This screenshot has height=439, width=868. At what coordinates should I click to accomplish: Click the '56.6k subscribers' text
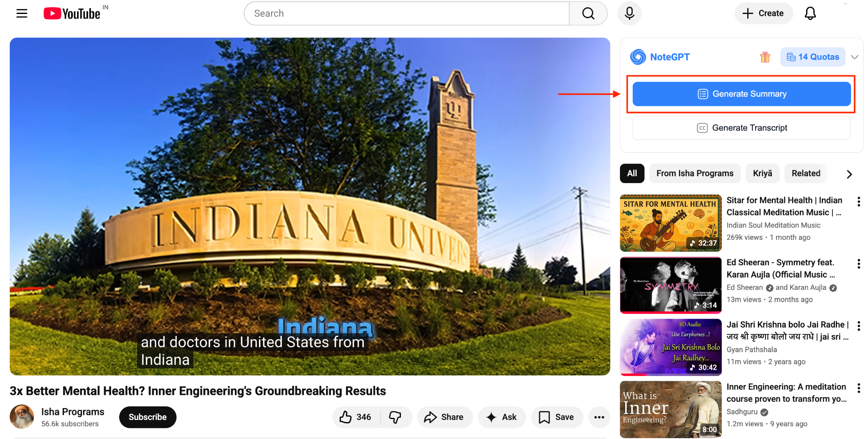coord(70,424)
